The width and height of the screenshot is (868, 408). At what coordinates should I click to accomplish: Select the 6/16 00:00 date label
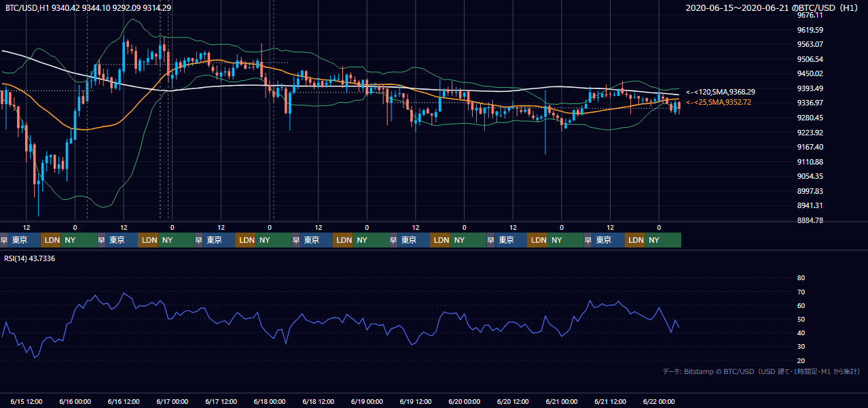coord(75,401)
